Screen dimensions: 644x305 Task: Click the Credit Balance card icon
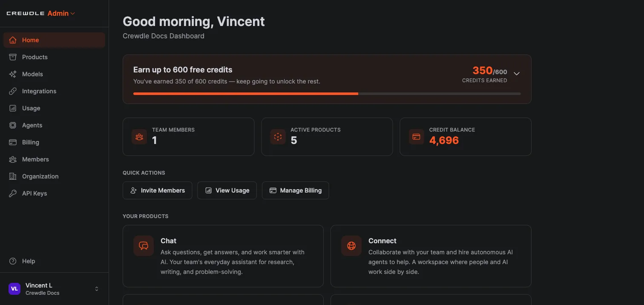tap(417, 137)
